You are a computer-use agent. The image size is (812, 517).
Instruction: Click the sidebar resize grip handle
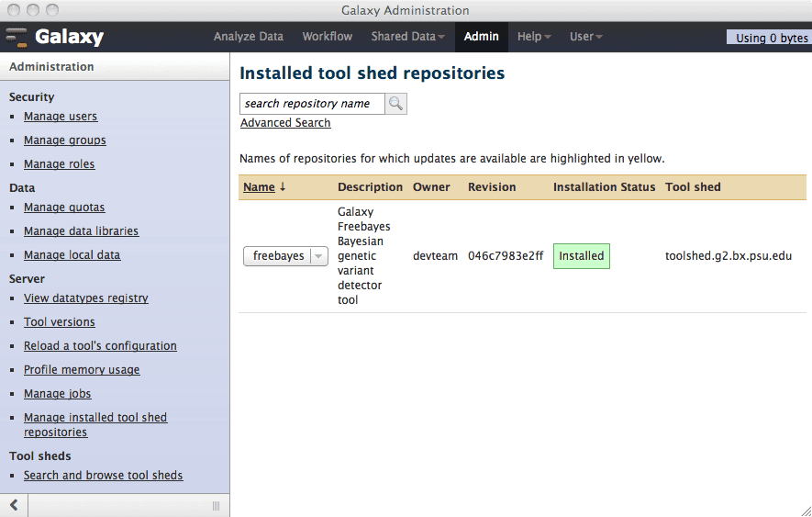(217, 505)
